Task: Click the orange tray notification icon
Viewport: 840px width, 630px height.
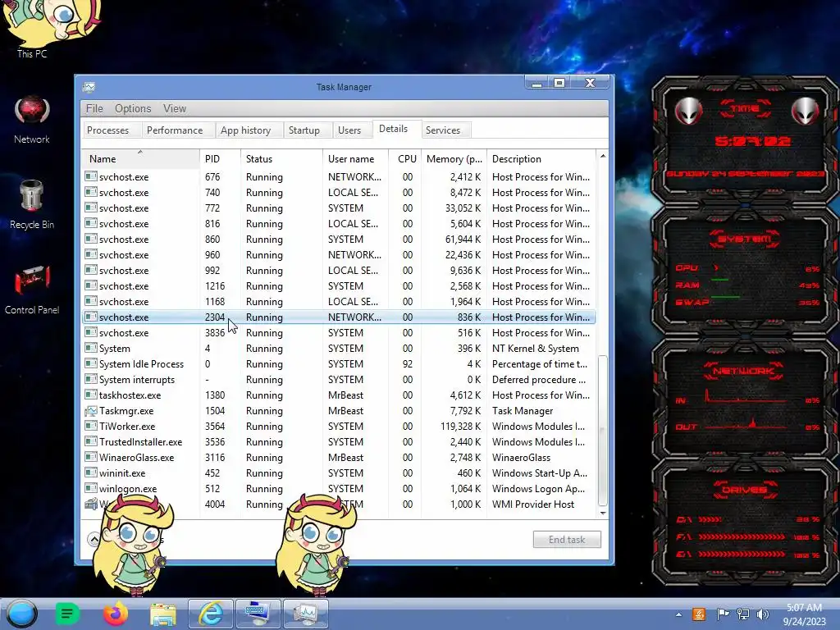Action: 699,614
